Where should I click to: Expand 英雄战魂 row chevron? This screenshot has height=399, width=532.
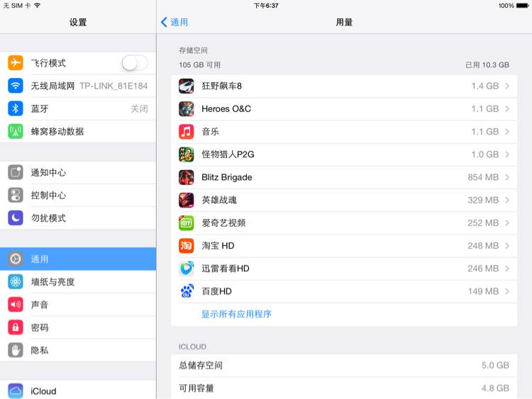(507, 200)
